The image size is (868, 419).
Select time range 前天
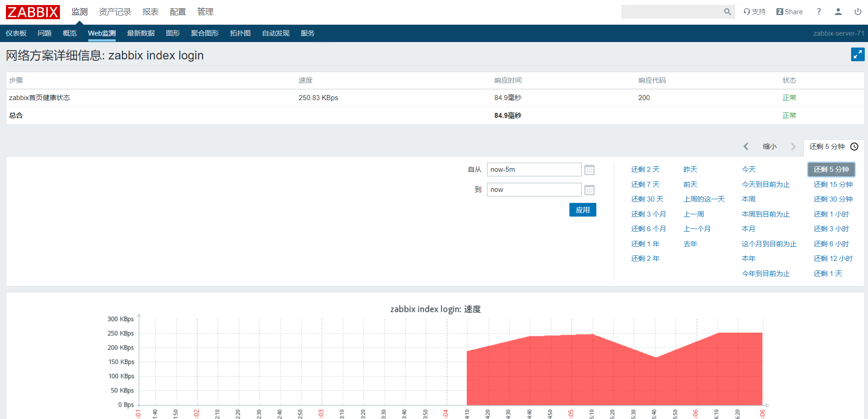coord(690,185)
